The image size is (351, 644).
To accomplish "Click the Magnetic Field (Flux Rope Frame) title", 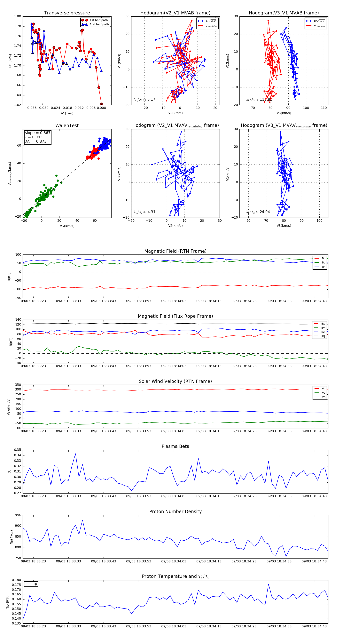I will click(x=175, y=316).
